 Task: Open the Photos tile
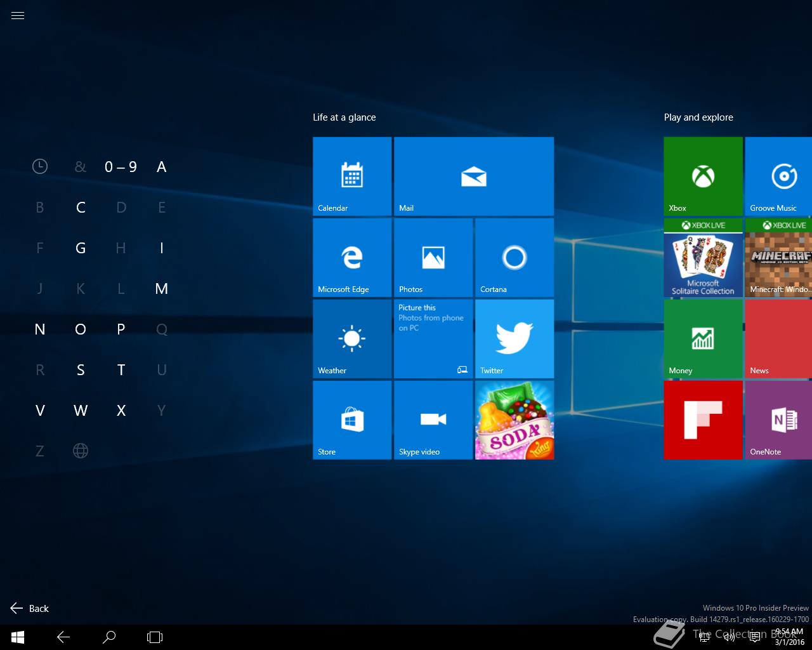[433, 258]
